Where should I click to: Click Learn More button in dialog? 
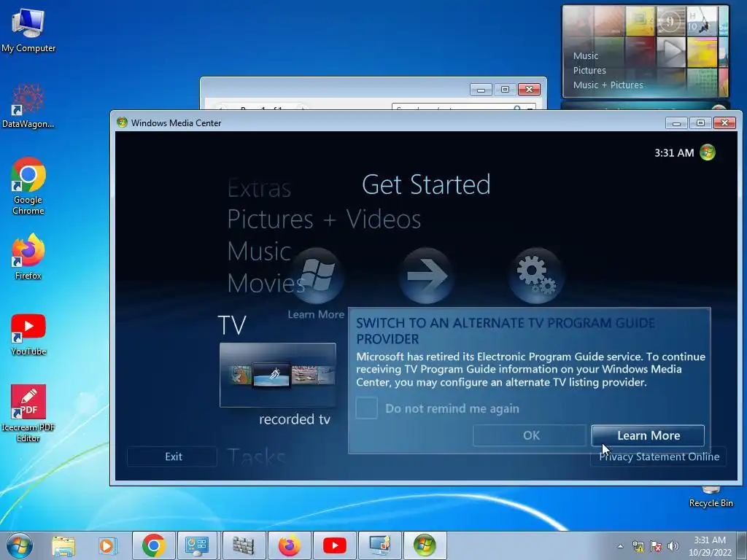(648, 435)
